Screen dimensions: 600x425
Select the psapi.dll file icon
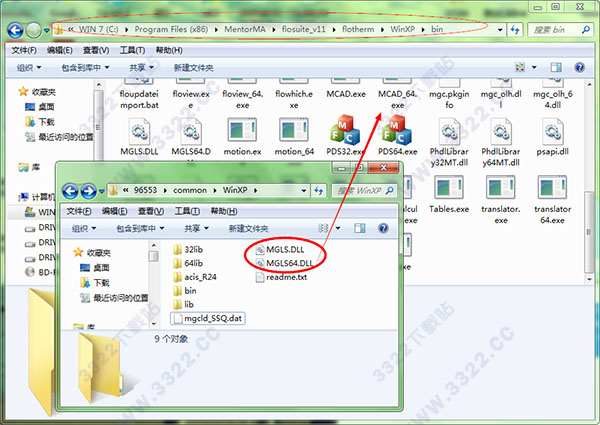point(553,132)
